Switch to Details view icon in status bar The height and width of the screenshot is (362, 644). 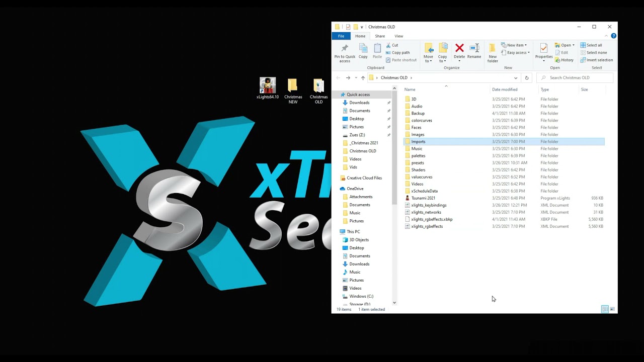coord(605,309)
